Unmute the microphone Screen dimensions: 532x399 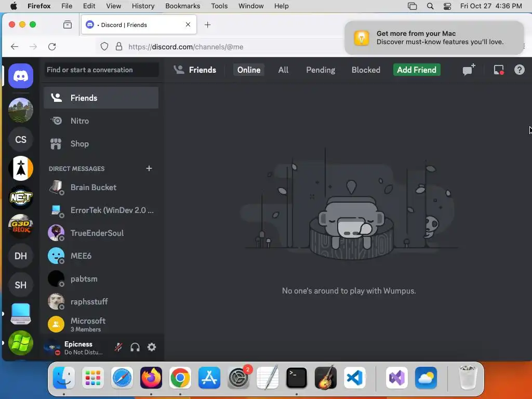point(118,347)
